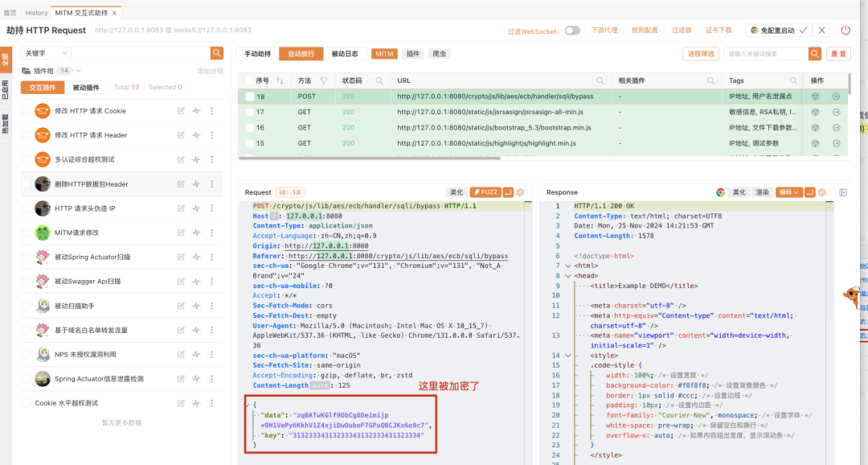
Task: Click edit icon for 修改 HTTP 请求 Cookie plugin
Action: pyautogui.click(x=181, y=111)
